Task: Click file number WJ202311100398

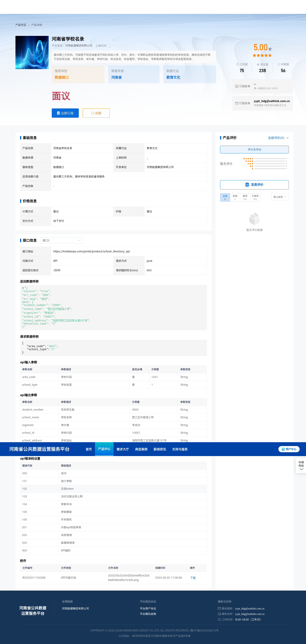Action: [34, 578]
